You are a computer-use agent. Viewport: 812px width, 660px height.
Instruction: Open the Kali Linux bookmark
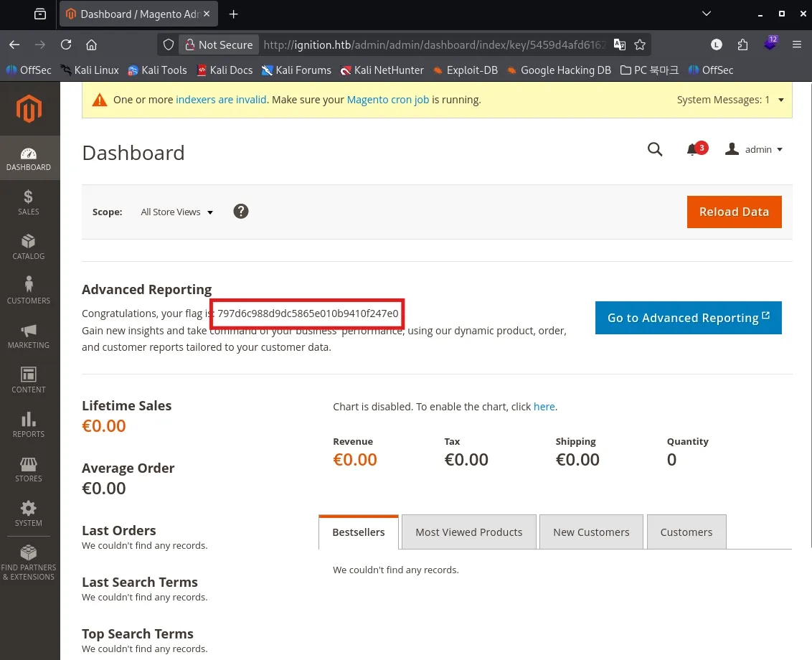(x=90, y=70)
